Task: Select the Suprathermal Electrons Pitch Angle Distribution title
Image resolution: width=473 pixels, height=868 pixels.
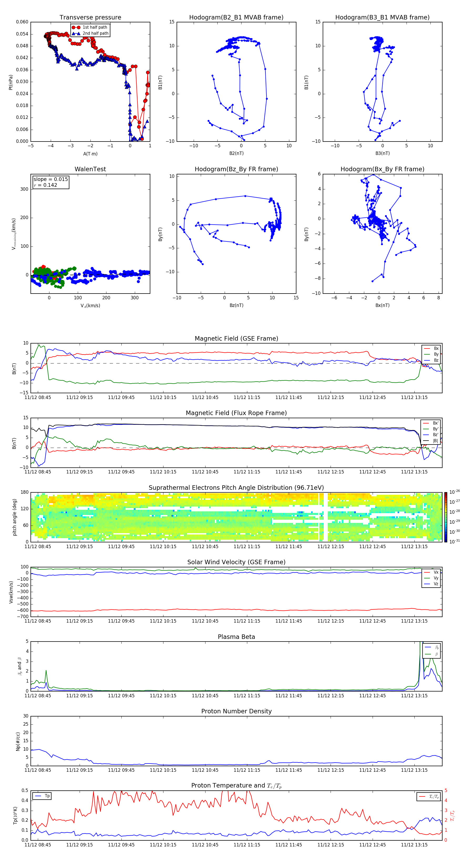Action: pyautogui.click(x=236, y=488)
